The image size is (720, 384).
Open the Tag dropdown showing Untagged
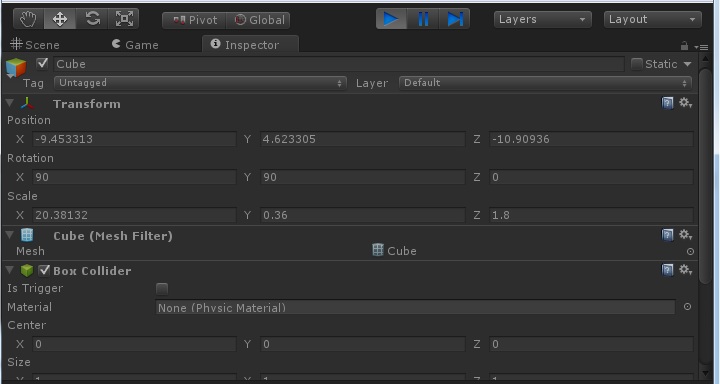[x=200, y=83]
